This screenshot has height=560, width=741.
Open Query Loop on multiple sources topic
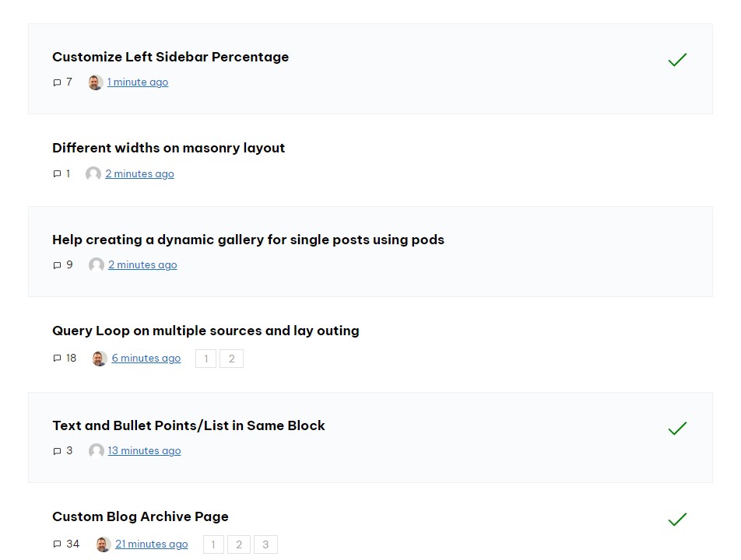[205, 331]
